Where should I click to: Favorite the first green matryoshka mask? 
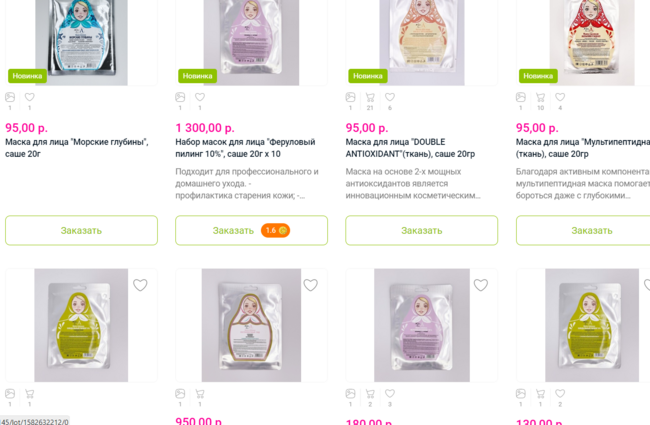coord(140,285)
